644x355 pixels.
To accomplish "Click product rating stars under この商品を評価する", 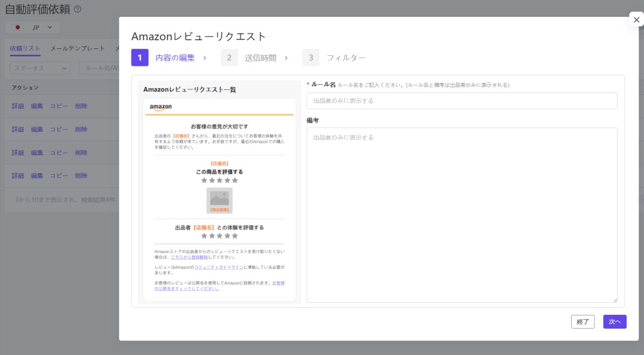I will point(219,180).
